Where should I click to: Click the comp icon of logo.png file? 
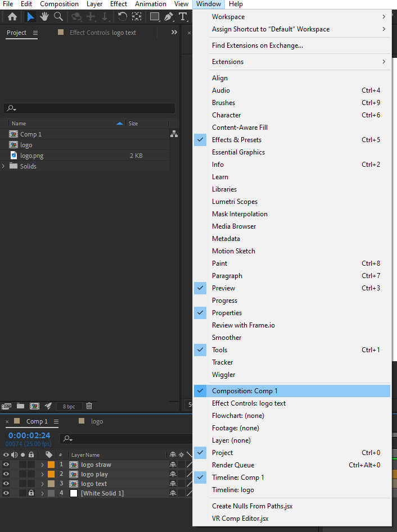(x=13, y=156)
